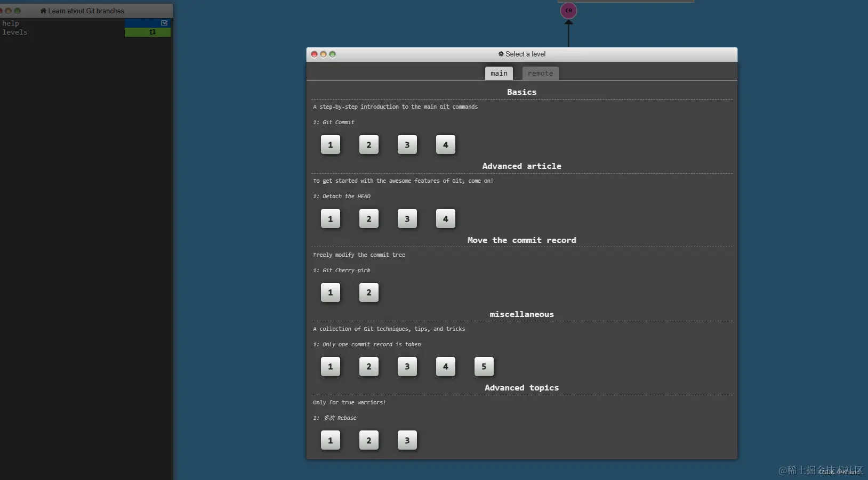Click the 'levels' command in terminal

coord(15,32)
